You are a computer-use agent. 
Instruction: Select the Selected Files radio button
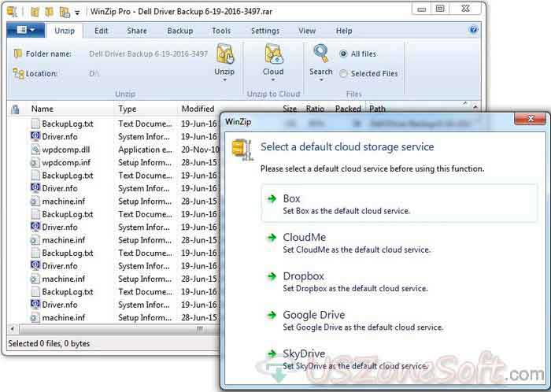343,73
